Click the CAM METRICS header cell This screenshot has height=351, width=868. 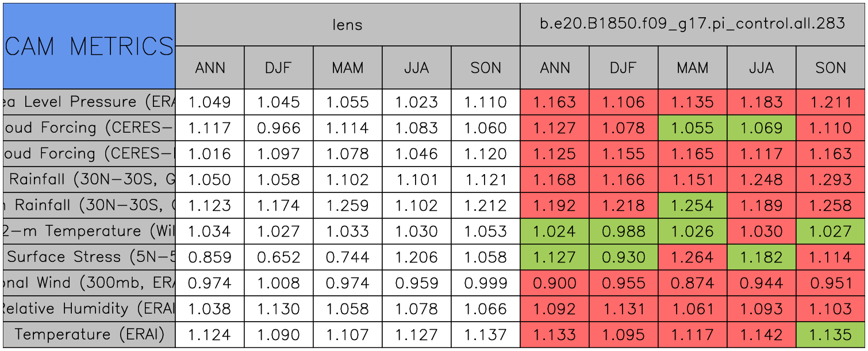pyautogui.click(x=89, y=46)
